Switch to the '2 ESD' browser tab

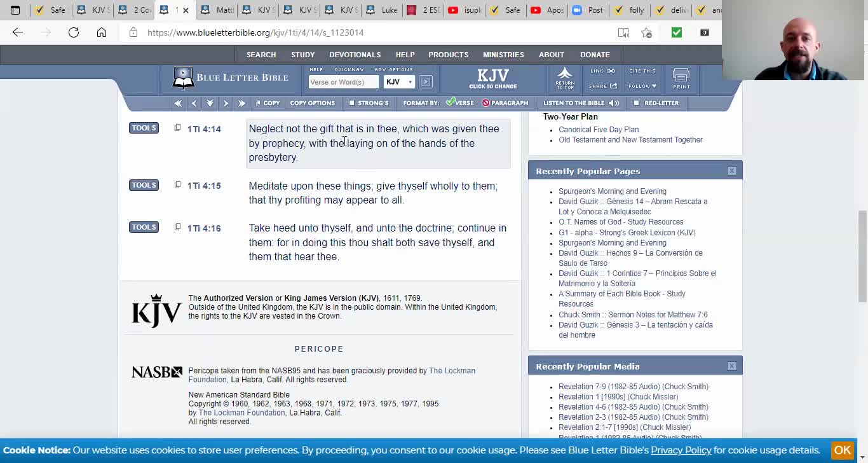pos(424,10)
